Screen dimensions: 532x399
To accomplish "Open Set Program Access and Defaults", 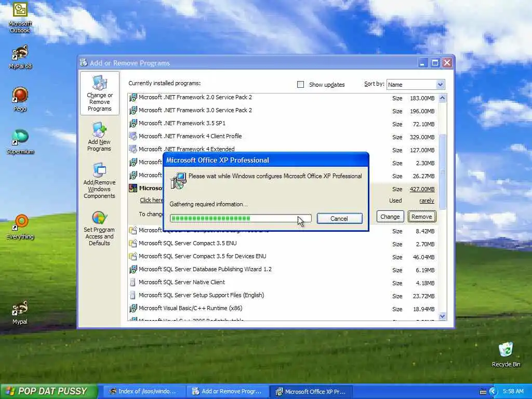I will pyautogui.click(x=99, y=228).
